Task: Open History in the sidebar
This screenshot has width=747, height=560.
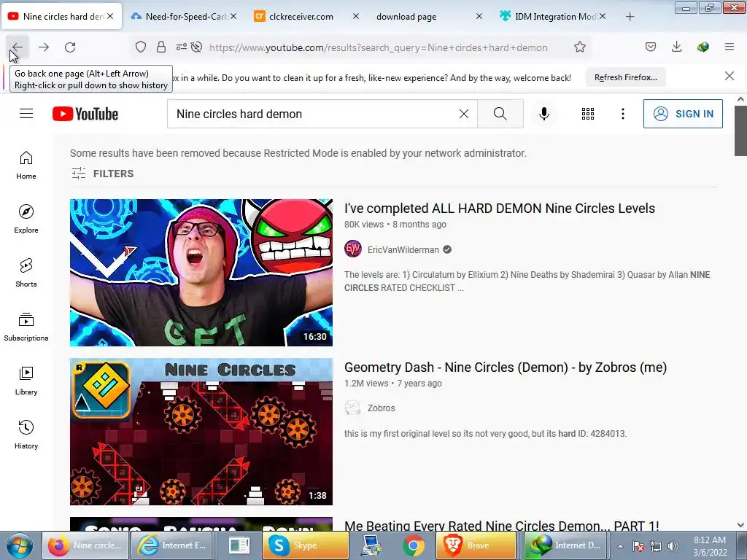Action: tap(26, 435)
